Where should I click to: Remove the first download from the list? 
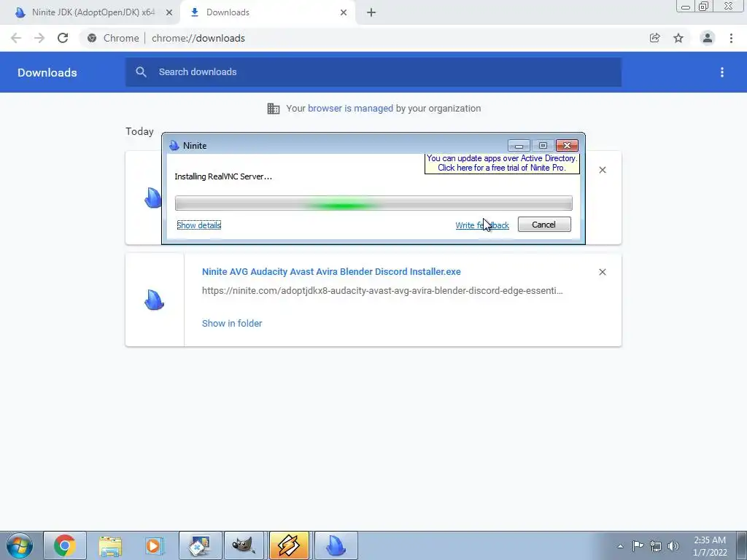coord(602,170)
